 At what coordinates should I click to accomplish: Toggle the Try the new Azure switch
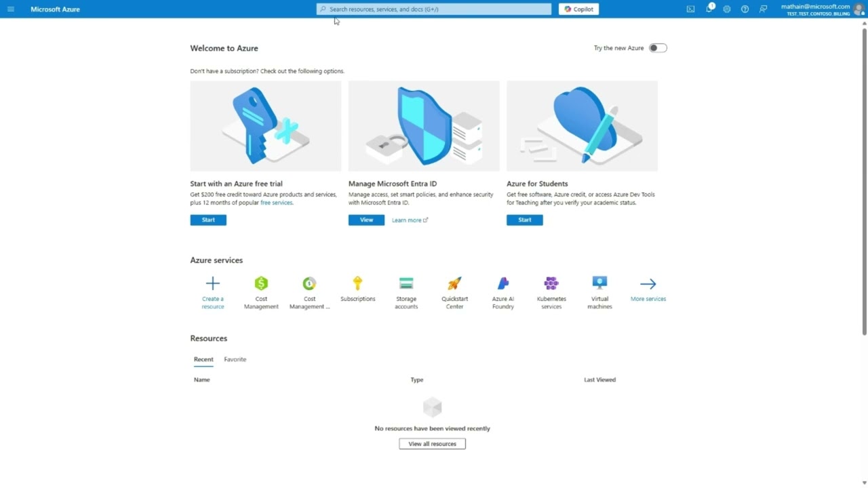tap(658, 48)
